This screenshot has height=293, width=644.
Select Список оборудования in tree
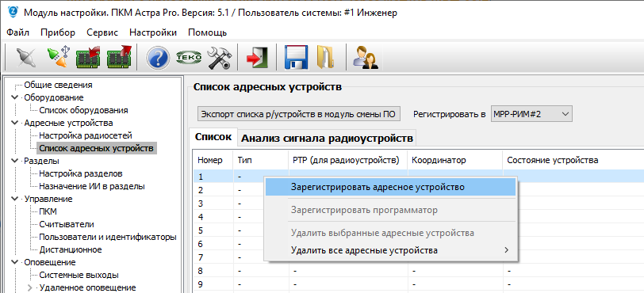click(83, 110)
